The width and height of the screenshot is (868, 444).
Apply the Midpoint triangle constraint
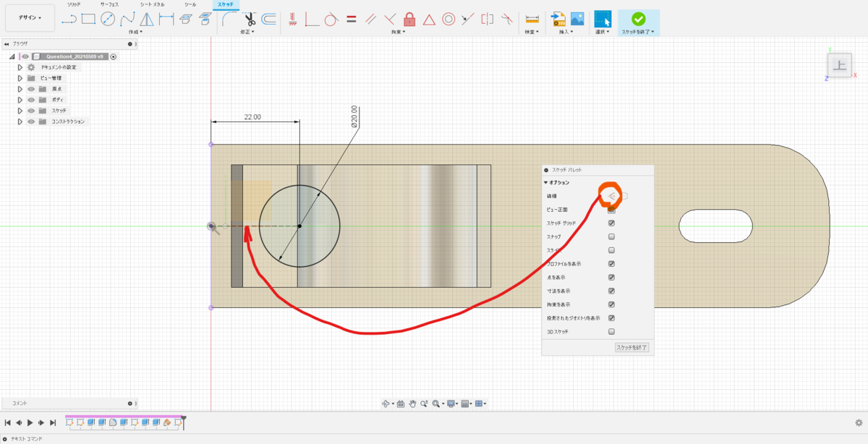click(x=429, y=19)
